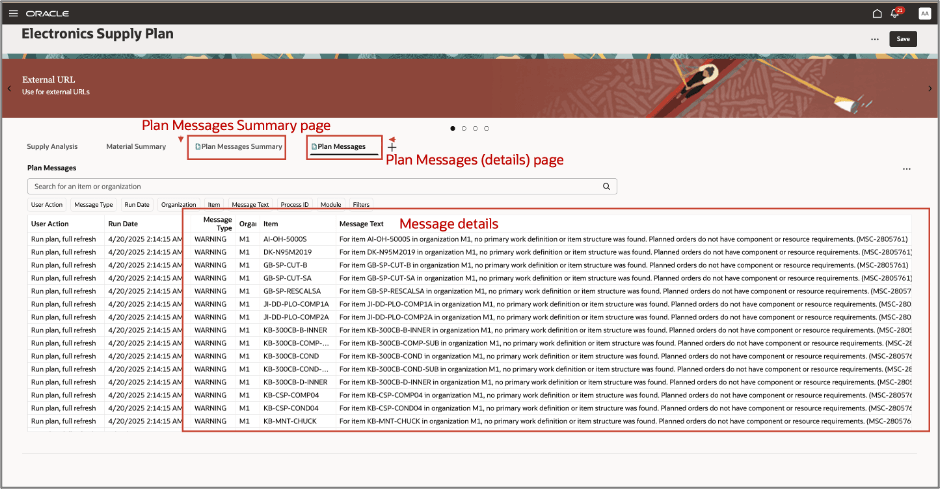
Task: Select item cell KB-300CB-D-INNER
Action: (295, 382)
